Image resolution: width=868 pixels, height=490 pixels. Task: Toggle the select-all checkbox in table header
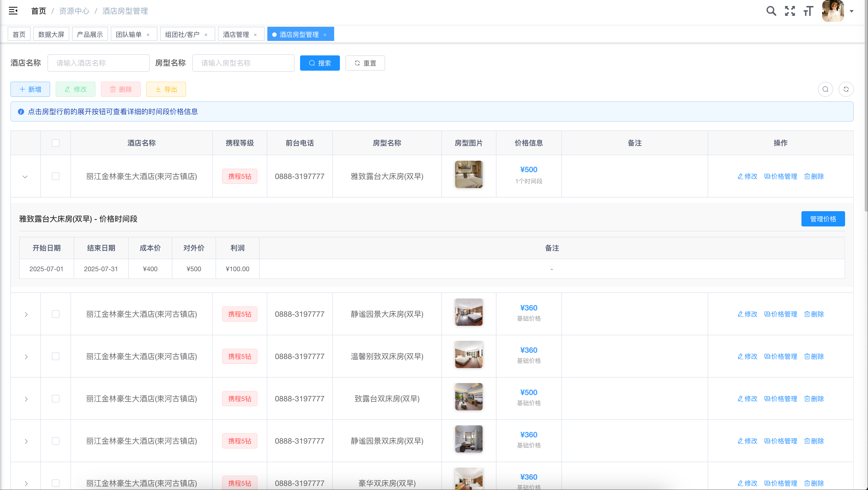[56, 142]
